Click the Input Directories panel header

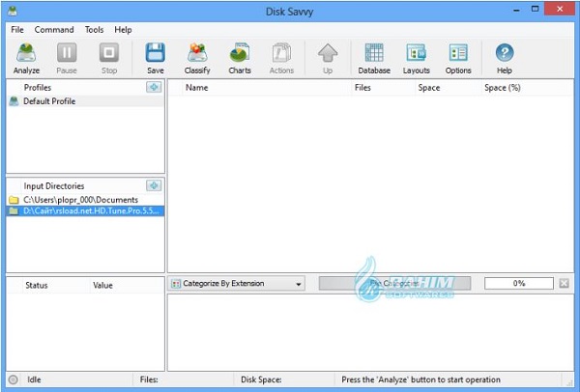pyautogui.click(x=54, y=185)
